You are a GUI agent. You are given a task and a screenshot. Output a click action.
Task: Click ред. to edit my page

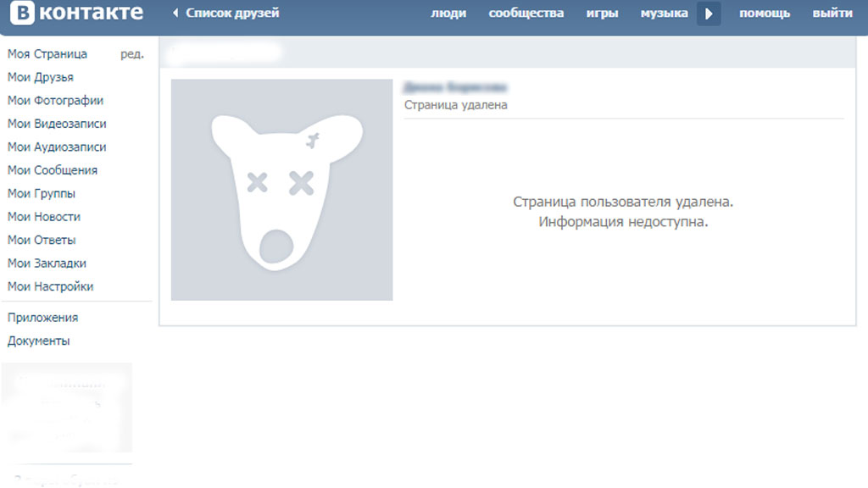[132, 54]
